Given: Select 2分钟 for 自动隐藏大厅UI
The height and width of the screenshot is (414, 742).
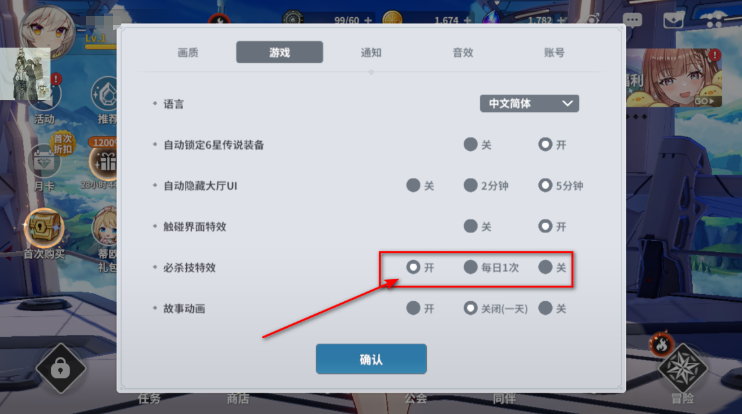Looking at the screenshot, I should coord(486,185).
